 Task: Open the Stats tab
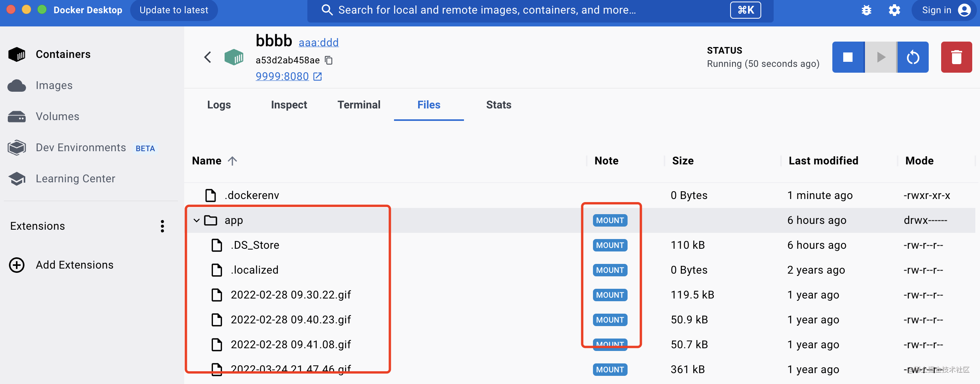click(x=499, y=105)
